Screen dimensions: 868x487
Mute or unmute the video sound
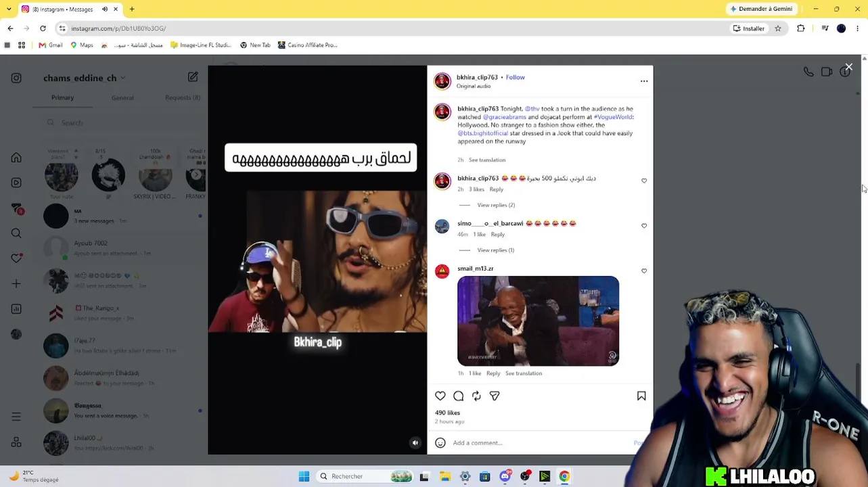click(415, 443)
